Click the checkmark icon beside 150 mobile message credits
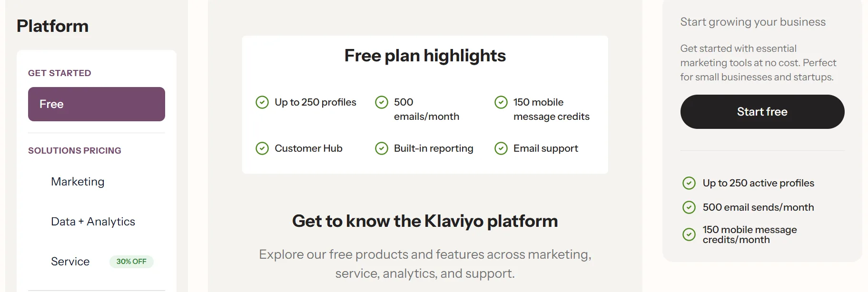Screen dimensions: 868x292 tap(501, 102)
